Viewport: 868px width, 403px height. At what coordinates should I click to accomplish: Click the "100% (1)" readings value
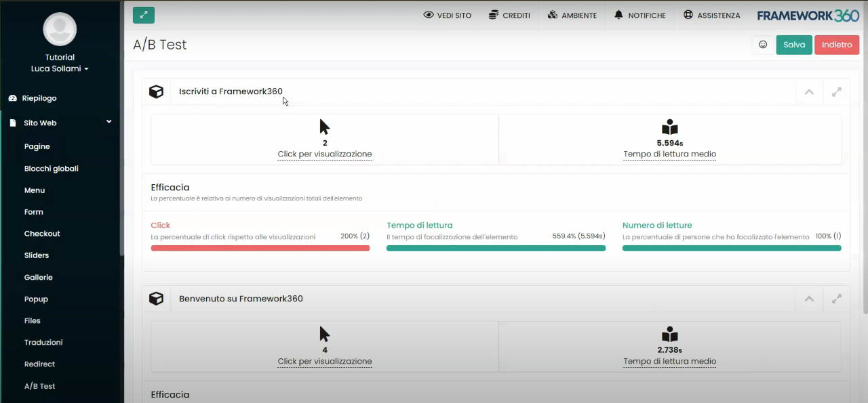pyautogui.click(x=828, y=236)
